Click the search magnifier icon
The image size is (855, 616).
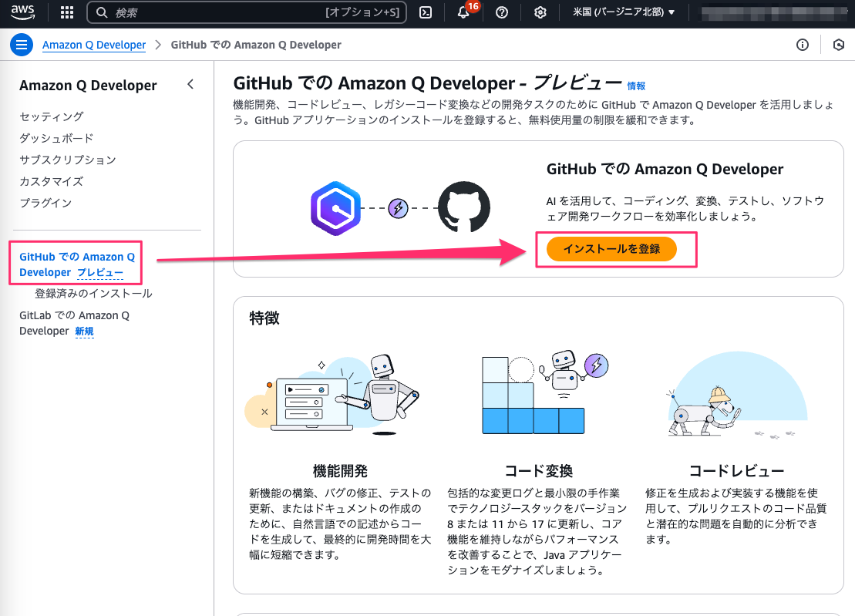tap(102, 12)
